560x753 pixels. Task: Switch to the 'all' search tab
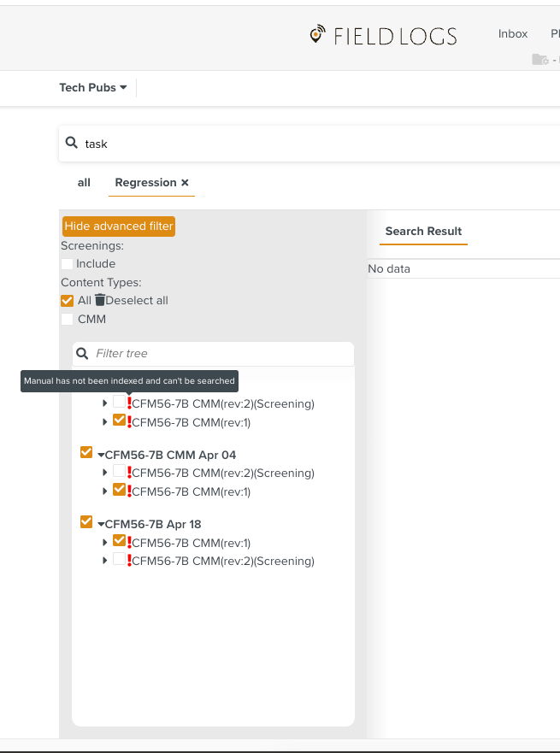tap(84, 183)
